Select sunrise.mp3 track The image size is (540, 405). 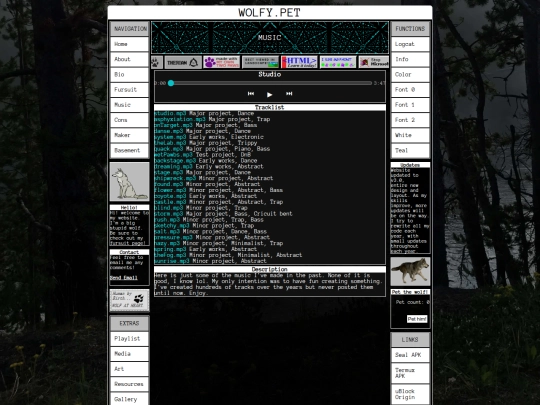[172, 261]
